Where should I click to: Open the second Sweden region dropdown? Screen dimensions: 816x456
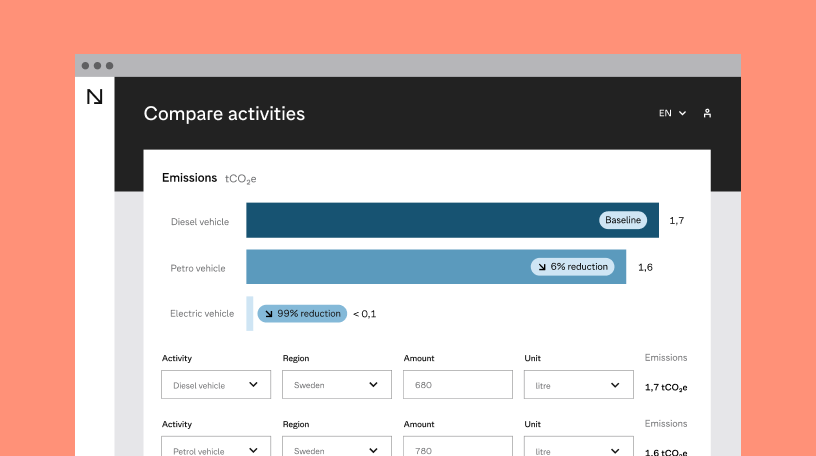(x=337, y=447)
